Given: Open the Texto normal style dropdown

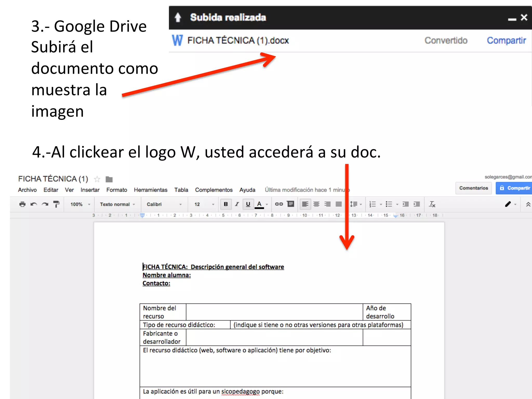Looking at the screenshot, I should pyautogui.click(x=118, y=204).
